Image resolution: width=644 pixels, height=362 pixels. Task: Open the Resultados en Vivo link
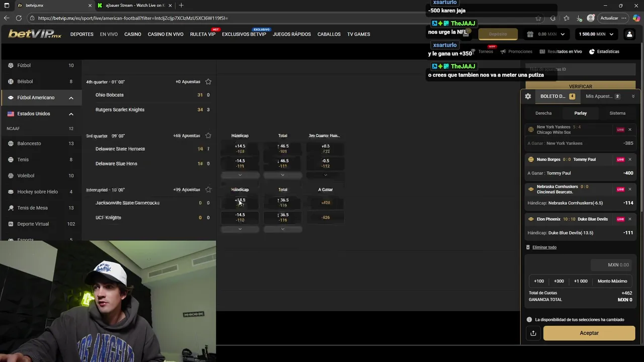[x=560, y=51]
